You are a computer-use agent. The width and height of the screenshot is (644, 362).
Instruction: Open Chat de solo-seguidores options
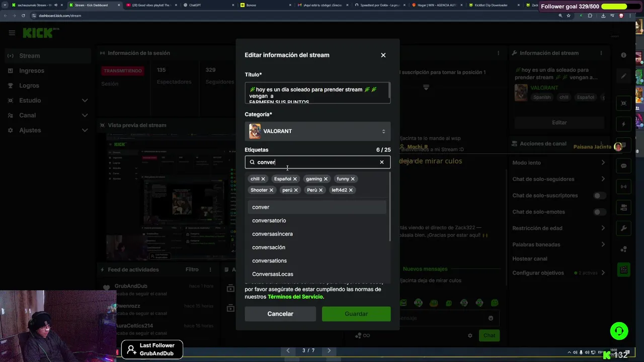[x=558, y=179]
